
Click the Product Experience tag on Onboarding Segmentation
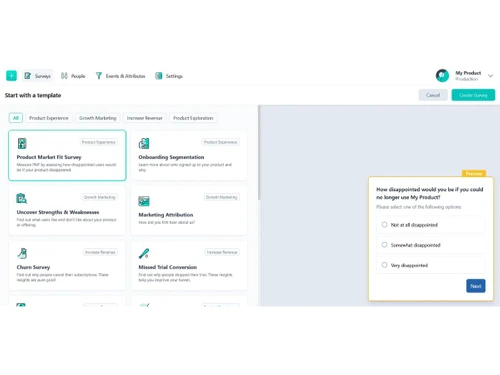tap(220, 142)
